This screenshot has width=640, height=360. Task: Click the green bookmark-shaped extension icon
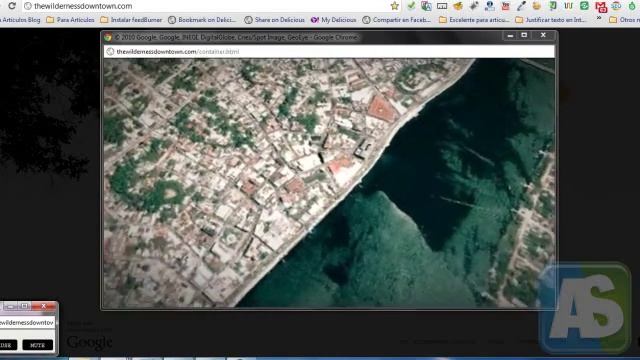click(553, 6)
